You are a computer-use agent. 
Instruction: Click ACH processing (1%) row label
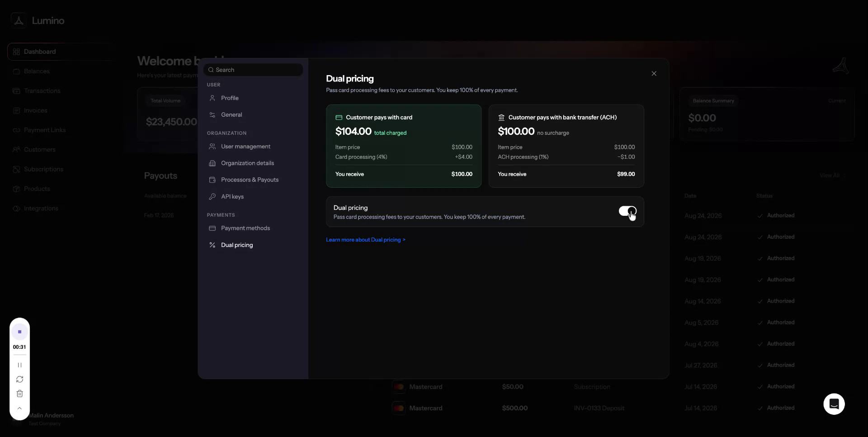(523, 157)
